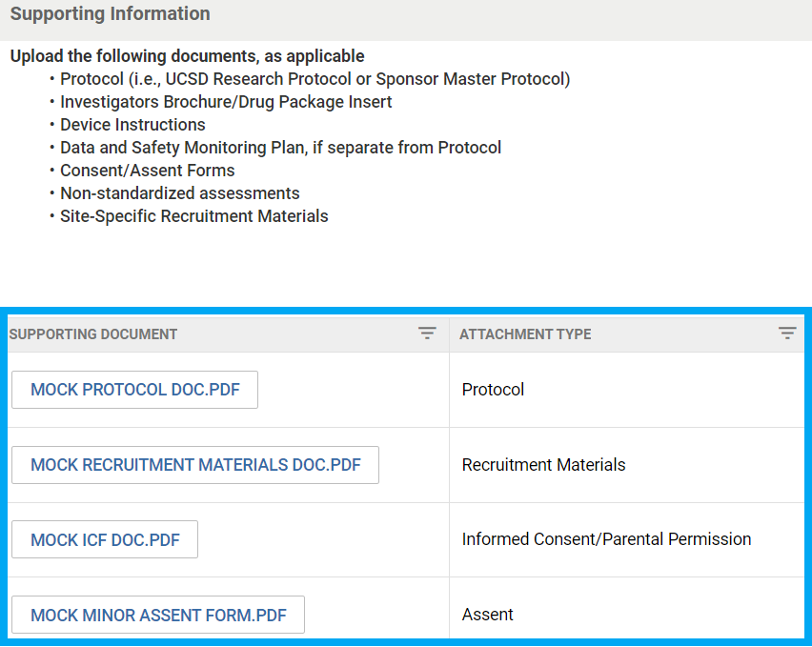Open MOCK MINOR ASSENT FORM.PDF

click(x=158, y=615)
